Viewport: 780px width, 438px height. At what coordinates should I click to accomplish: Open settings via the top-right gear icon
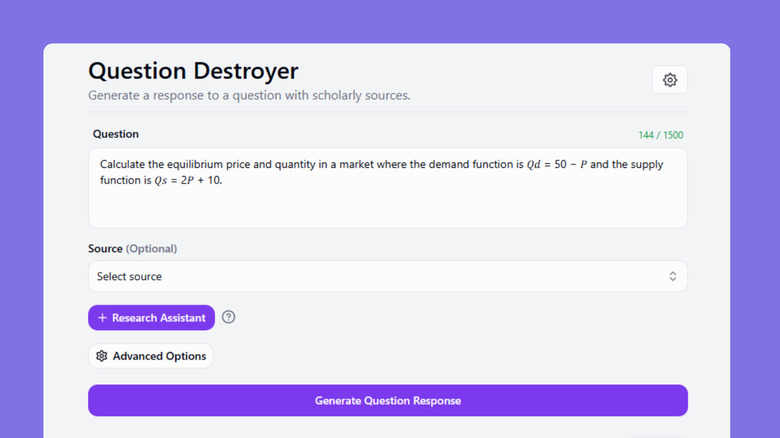tap(669, 80)
